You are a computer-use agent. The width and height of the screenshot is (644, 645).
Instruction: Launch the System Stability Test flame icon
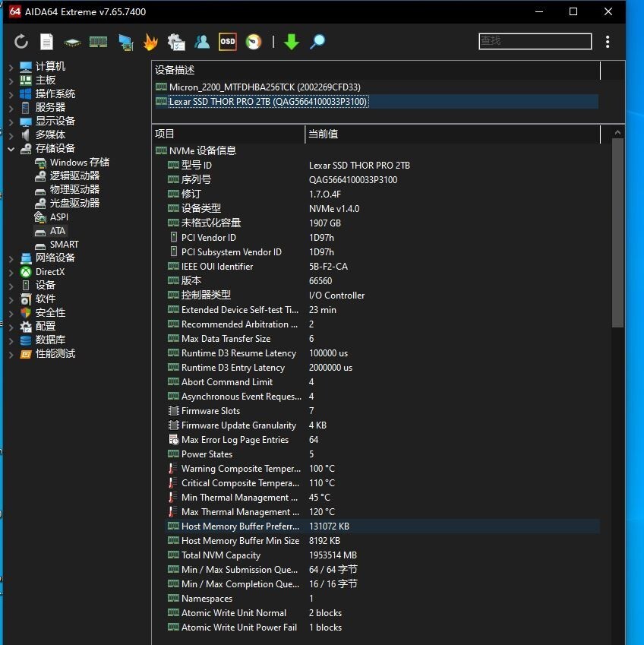coord(150,41)
